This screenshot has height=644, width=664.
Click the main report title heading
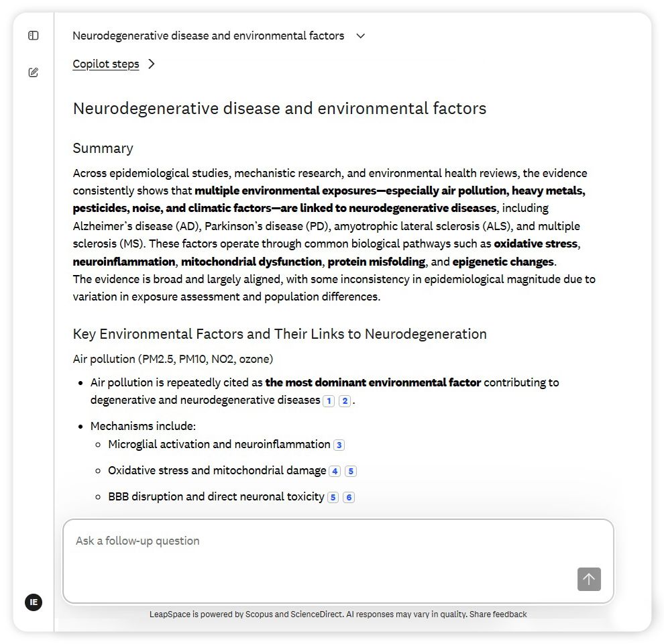tap(280, 109)
